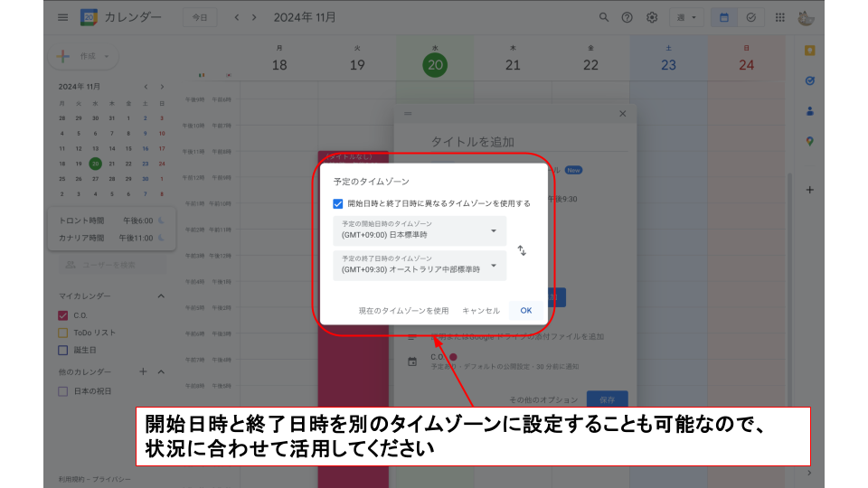Open the Google apps grid
The width and height of the screenshot is (868, 488).
point(779,17)
